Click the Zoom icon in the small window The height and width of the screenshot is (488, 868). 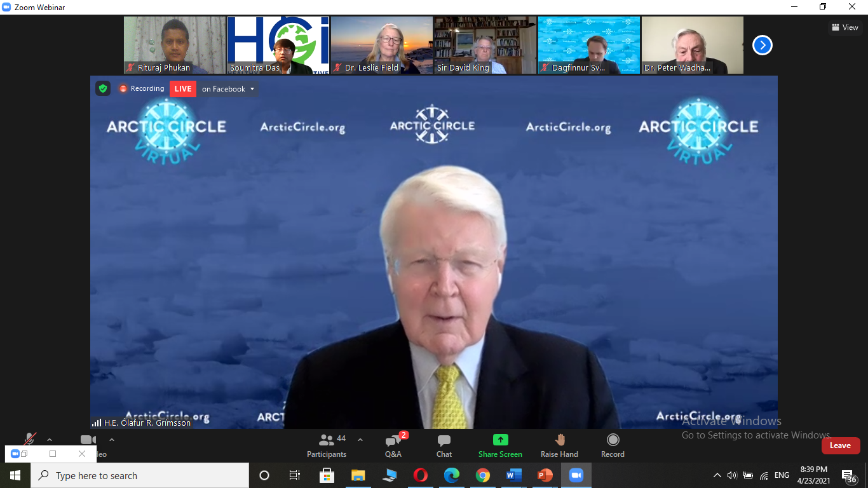click(x=15, y=454)
